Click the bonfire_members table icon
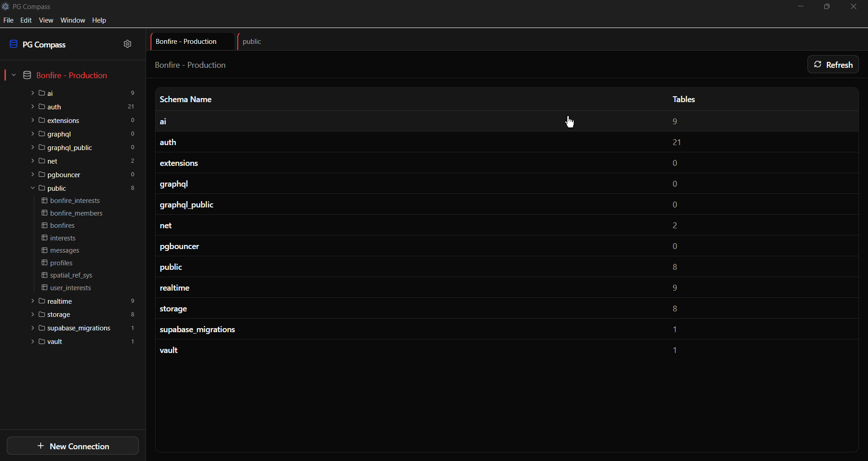 (45, 213)
